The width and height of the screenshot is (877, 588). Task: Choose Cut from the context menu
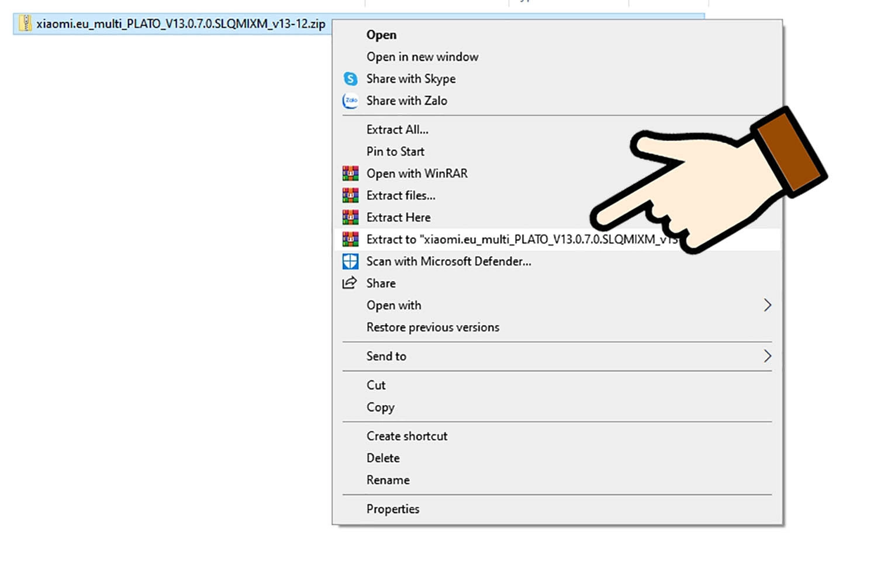click(x=558, y=385)
